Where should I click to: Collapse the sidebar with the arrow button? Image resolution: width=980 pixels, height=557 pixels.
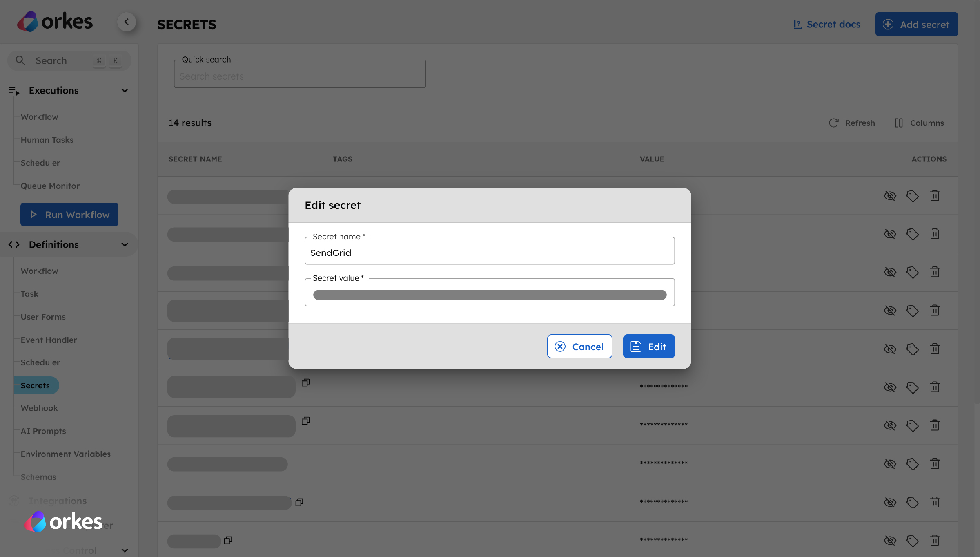[127, 22]
